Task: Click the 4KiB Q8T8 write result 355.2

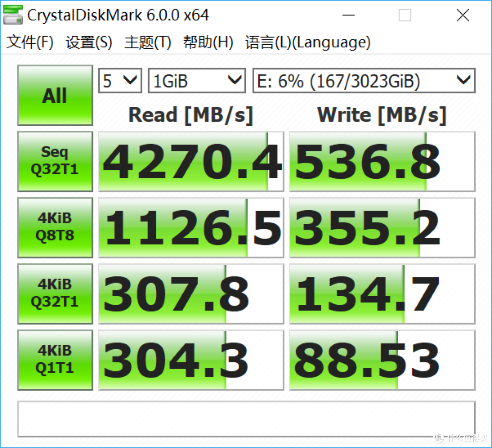Action: point(382,227)
